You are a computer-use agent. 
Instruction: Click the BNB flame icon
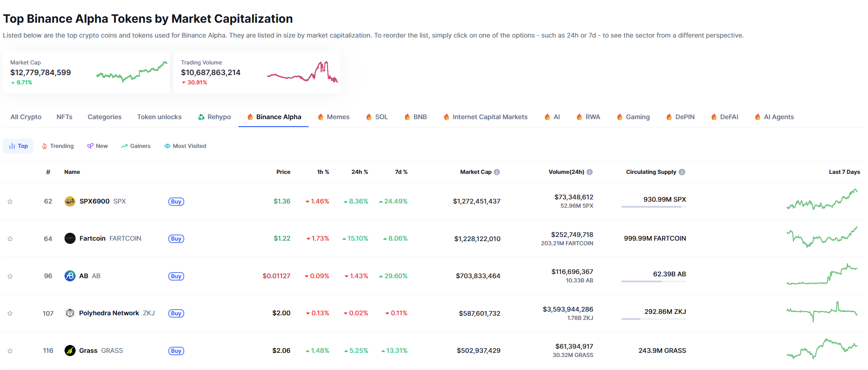[407, 117]
